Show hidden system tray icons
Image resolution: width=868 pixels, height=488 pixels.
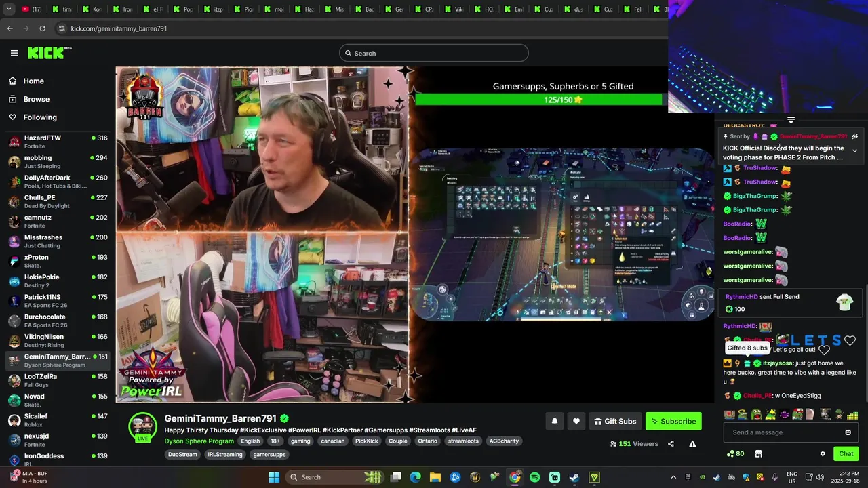(x=673, y=477)
